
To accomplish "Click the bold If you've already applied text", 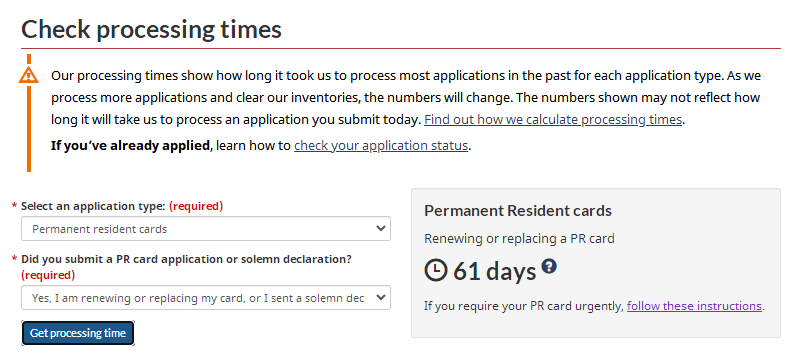I will pos(130,146).
